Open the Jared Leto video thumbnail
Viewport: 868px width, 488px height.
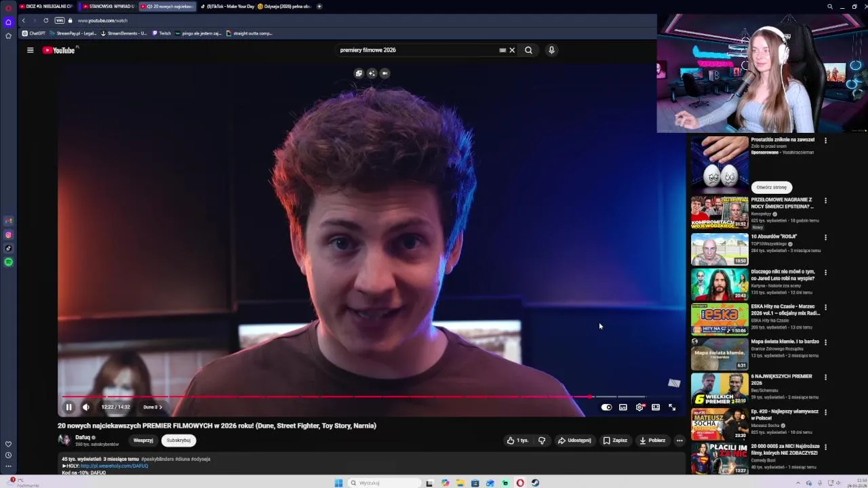(719, 284)
